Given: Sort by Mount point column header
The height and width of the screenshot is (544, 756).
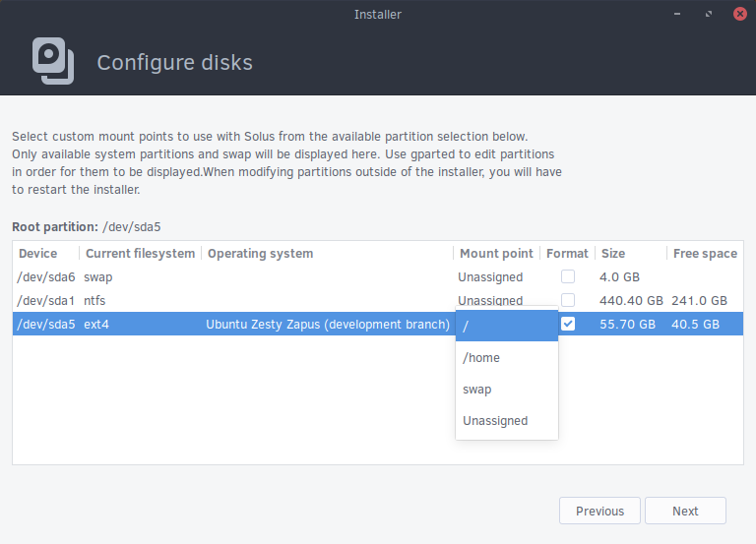Looking at the screenshot, I should (x=496, y=254).
